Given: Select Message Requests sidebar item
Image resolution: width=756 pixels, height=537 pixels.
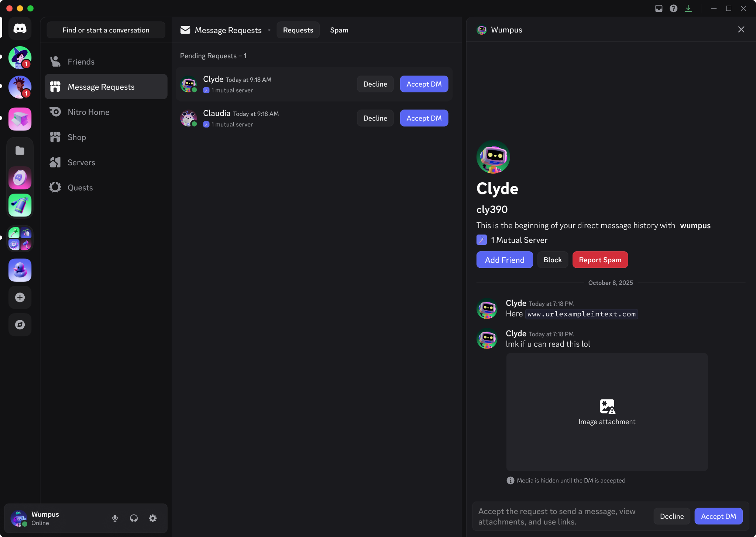Looking at the screenshot, I should 106,87.
